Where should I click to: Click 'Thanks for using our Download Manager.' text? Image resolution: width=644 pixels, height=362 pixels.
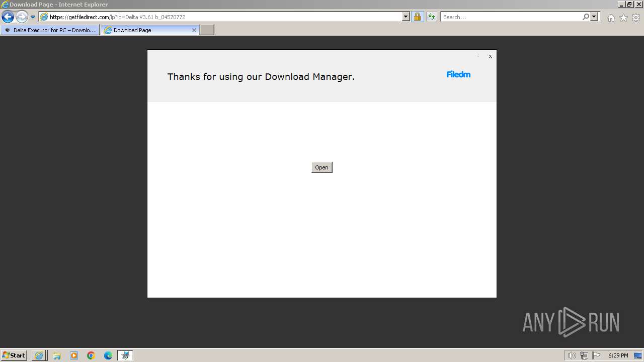pos(261,77)
